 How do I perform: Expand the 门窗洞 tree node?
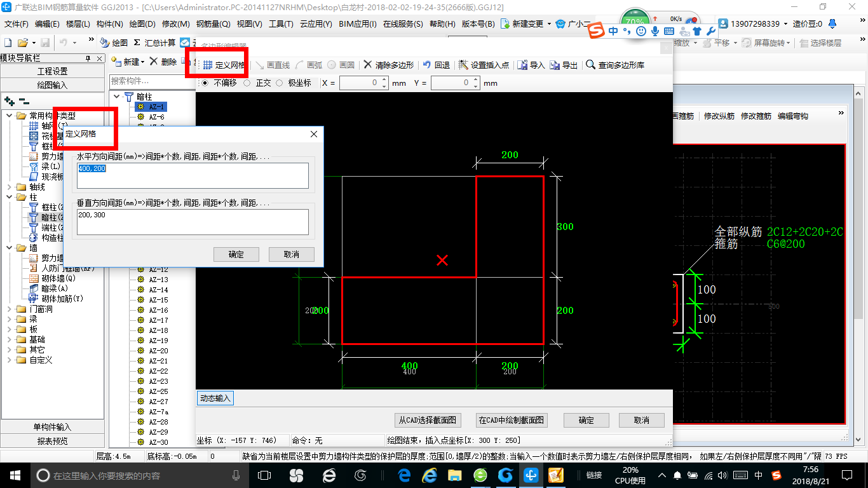(x=10, y=309)
